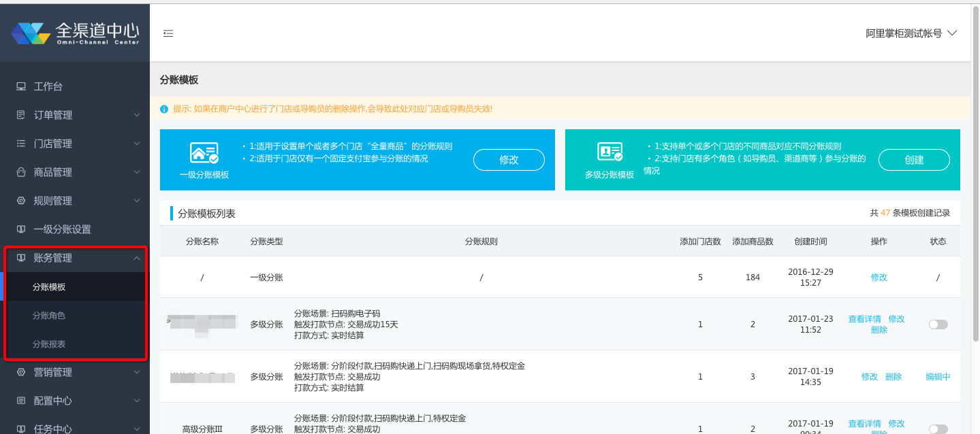The height and width of the screenshot is (434, 980).
Task: Click the sidebar collapse hamburger icon
Action: [168, 33]
